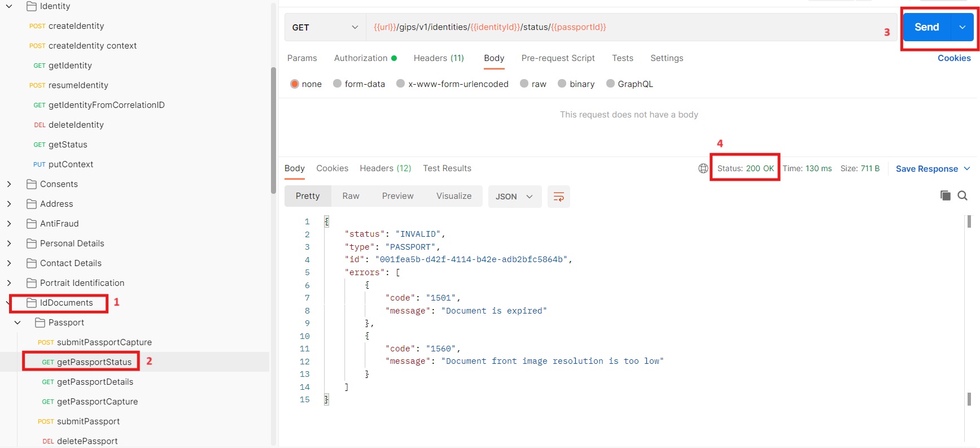Screen dimensions: 980x448
Task: Select the submitPassportCapture request
Action: [94, 342]
